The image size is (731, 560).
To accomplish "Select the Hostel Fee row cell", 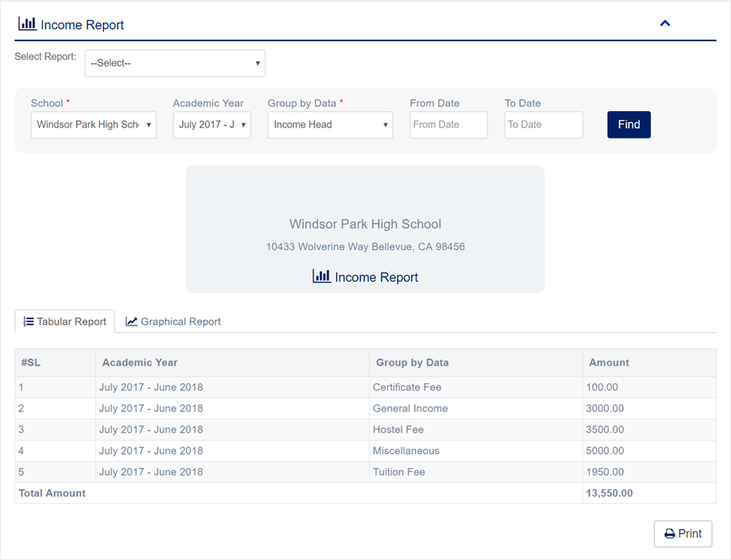I will [x=398, y=429].
